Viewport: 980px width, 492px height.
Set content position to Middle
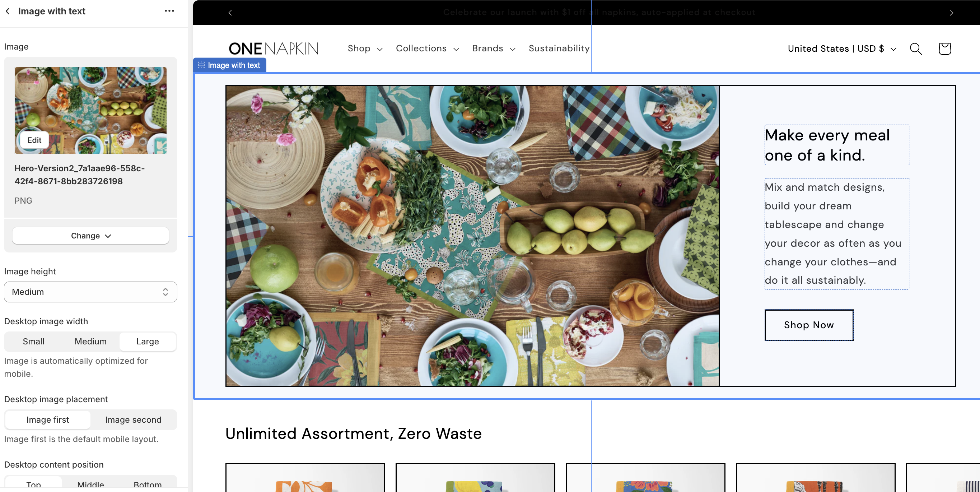[x=90, y=484]
